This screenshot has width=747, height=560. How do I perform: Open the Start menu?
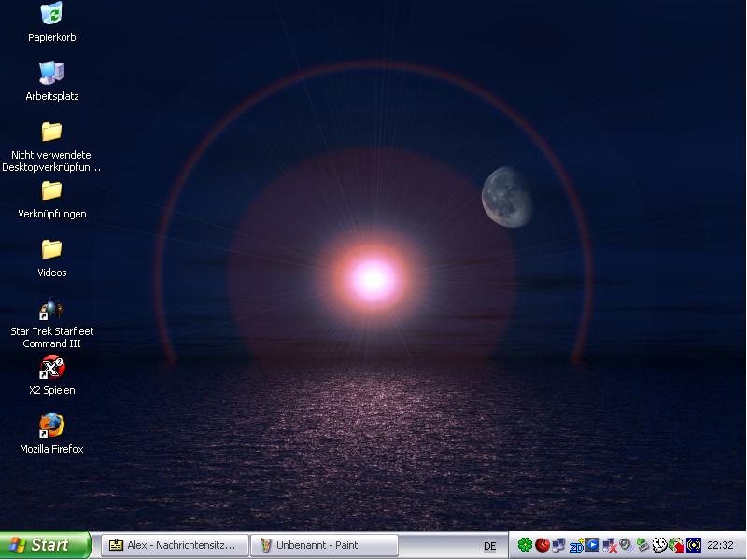pyautogui.click(x=45, y=545)
